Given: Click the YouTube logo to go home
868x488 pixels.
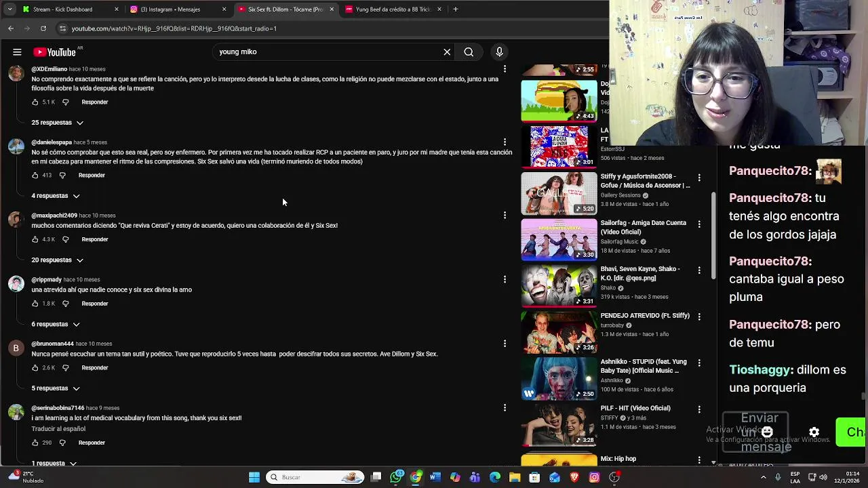Looking at the screenshot, I should (x=54, y=52).
